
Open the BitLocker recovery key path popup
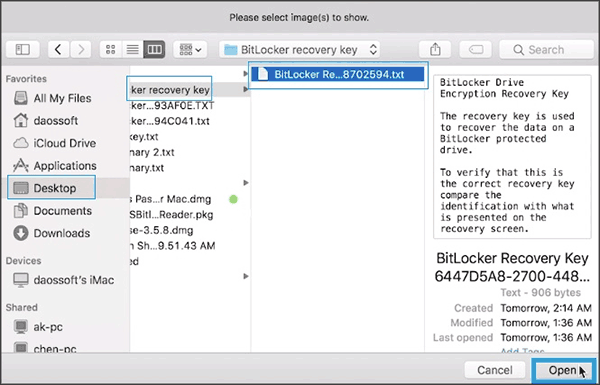300,49
